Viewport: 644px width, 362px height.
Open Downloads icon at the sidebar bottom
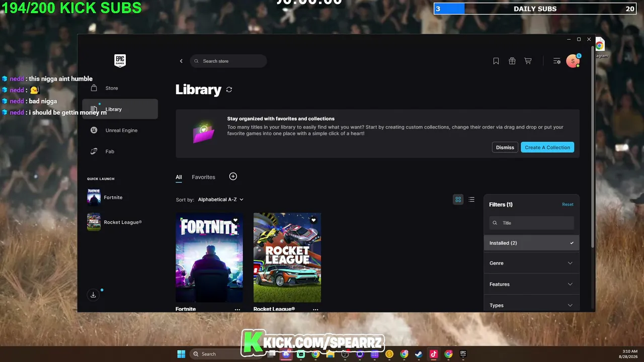click(x=93, y=295)
